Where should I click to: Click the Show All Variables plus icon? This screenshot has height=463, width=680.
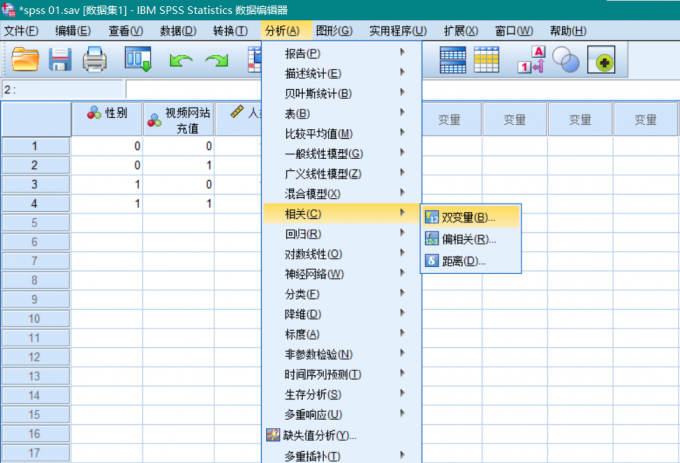coord(601,60)
